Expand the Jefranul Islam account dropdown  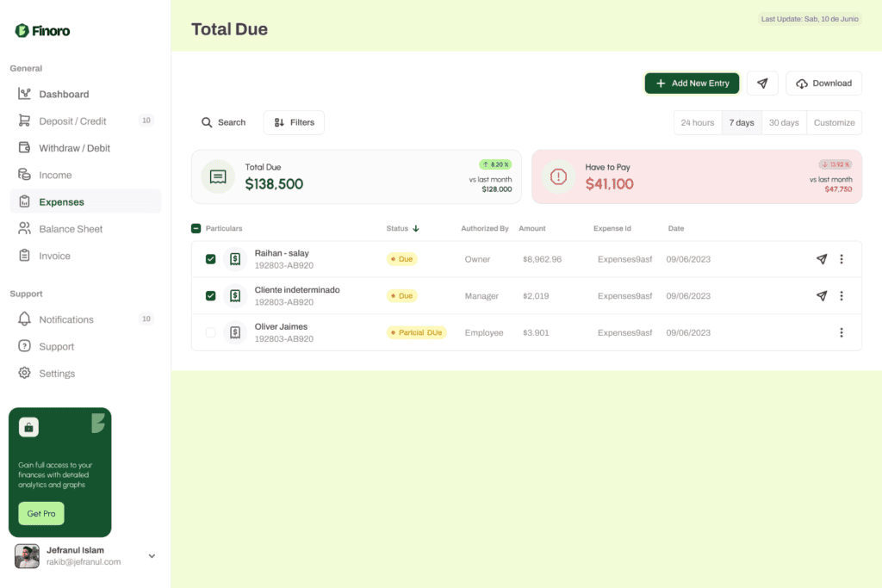coord(152,556)
